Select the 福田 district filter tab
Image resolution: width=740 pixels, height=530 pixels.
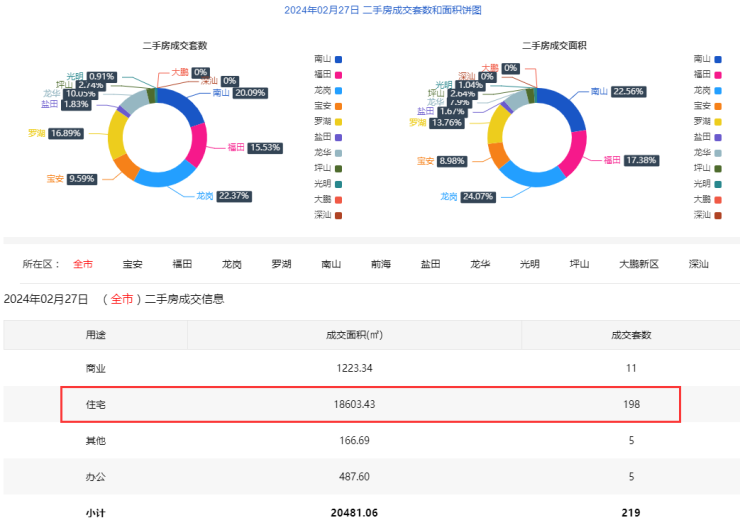(182, 264)
